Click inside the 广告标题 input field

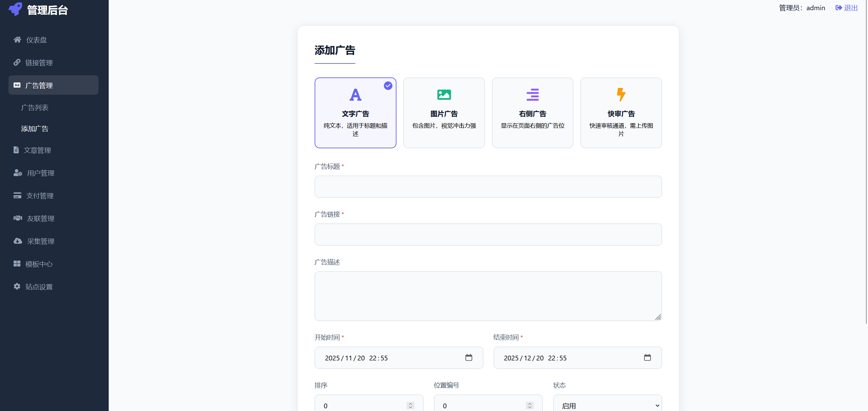click(x=488, y=187)
